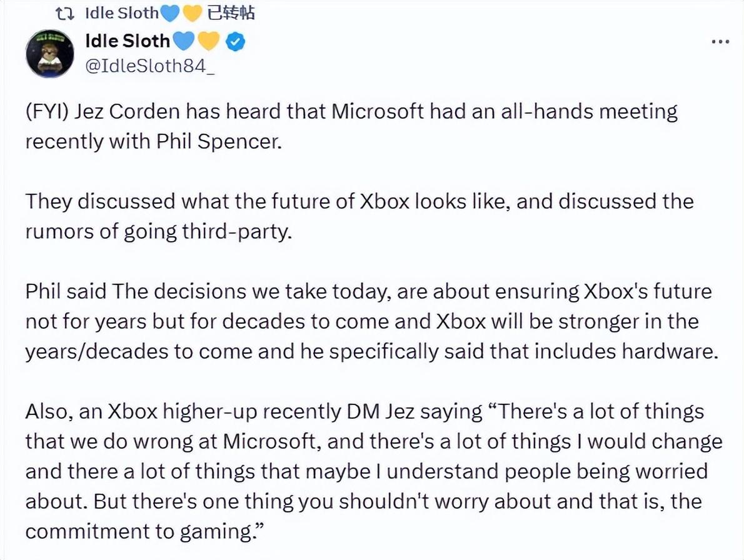Click the paragraph starting with (FYI) Jez Corden
Viewport: 744px width, 560px height.
point(351,127)
